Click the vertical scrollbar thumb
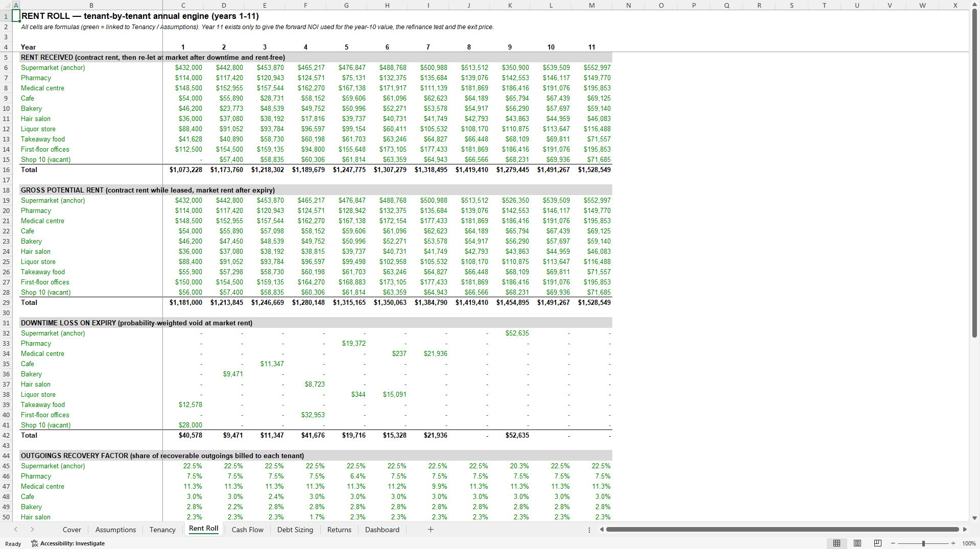Viewport: 980px width, 549px height. pyautogui.click(x=974, y=173)
